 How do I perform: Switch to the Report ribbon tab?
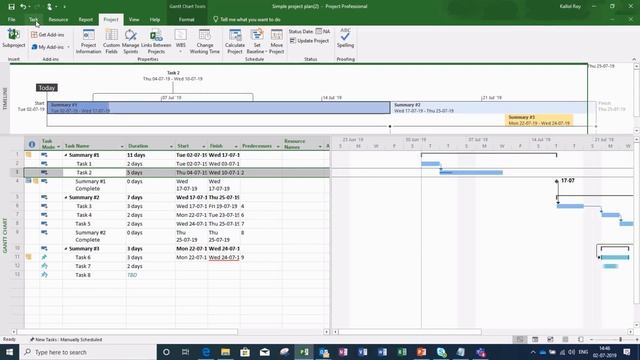[x=85, y=20]
